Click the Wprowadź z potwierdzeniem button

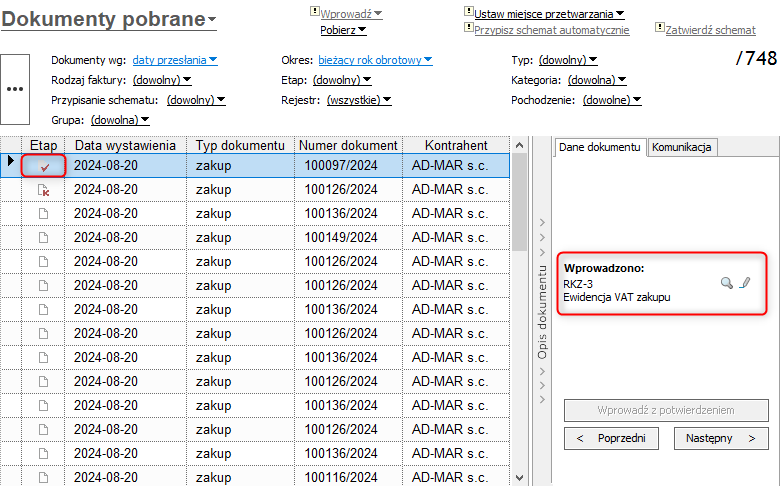[x=666, y=410]
